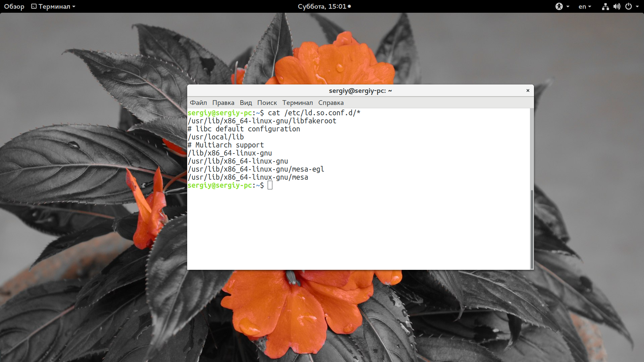Click the clock showing Суббота, 15:01
Viewport: 644px width, 362px height.
[323, 6]
